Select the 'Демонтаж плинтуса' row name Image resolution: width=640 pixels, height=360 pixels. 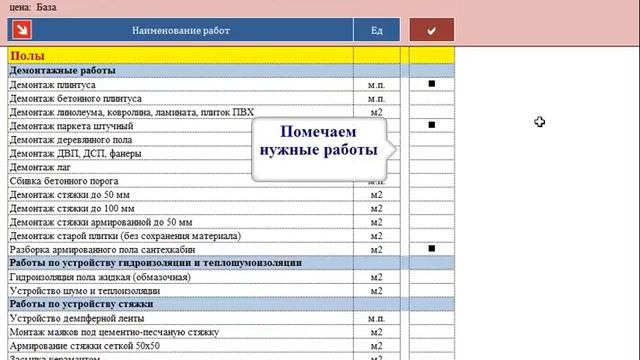tap(53, 85)
